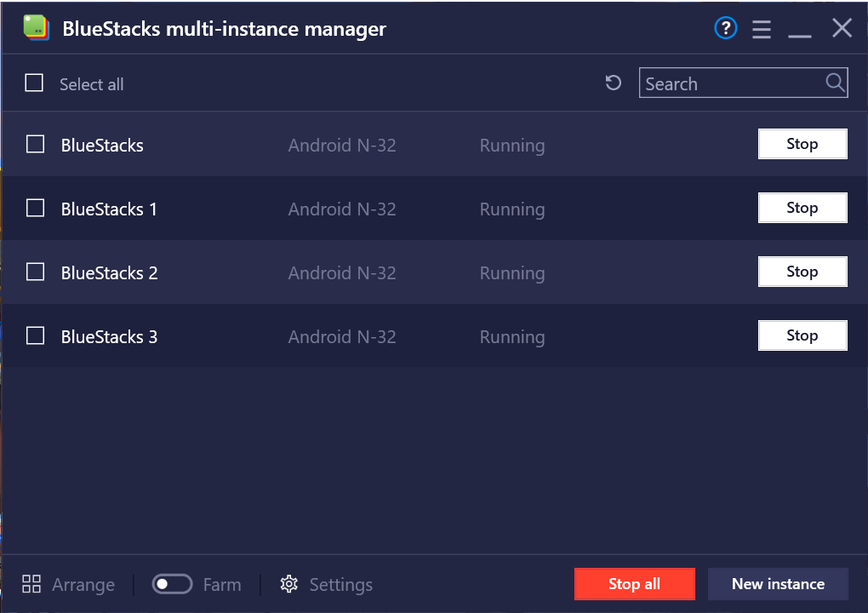Tick the checkbox for BlueStacks 1
The width and height of the screenshot is (868, 613).
coord(36,209)
